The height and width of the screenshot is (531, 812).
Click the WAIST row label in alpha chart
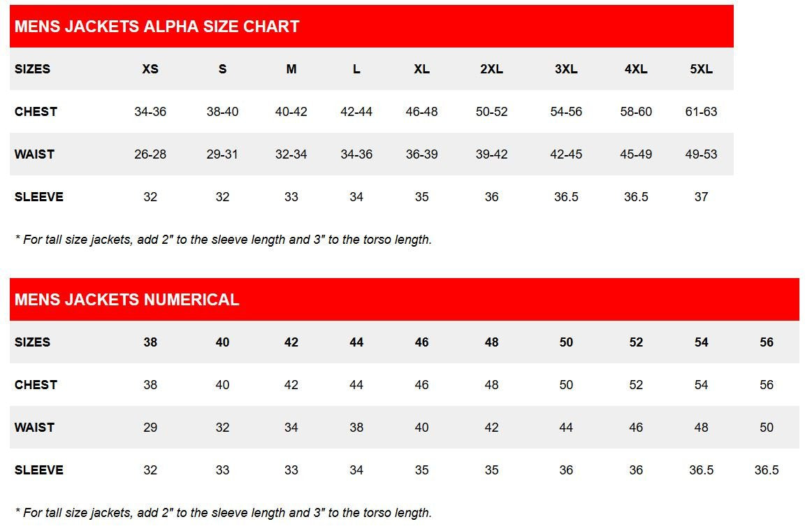click(x=34, y=154)
